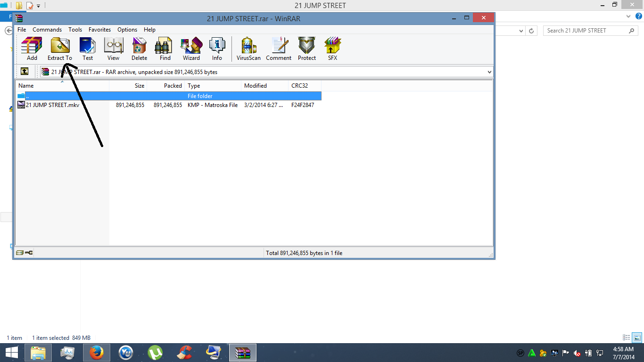Click the Protect archive icon
The image size is (644, 362).
[x=307, y=49]
